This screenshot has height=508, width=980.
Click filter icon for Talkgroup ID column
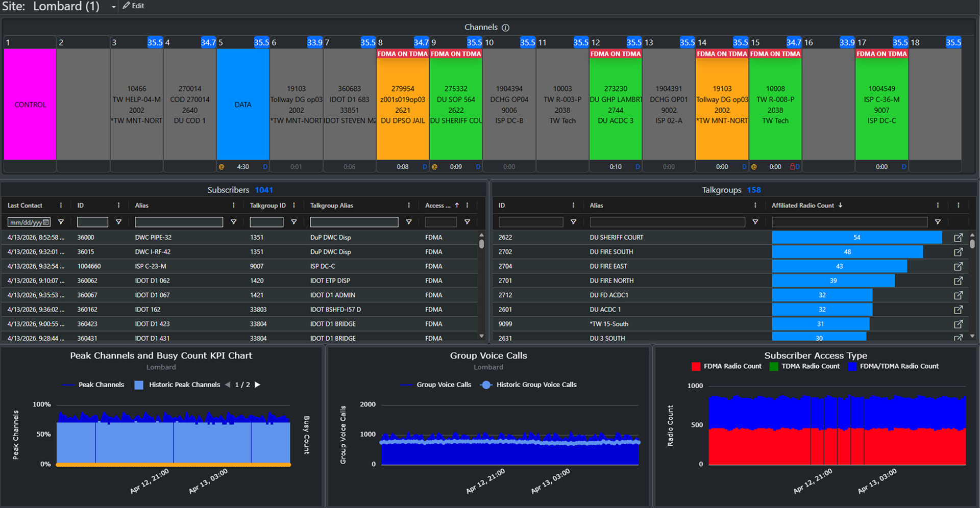point(294,222)
